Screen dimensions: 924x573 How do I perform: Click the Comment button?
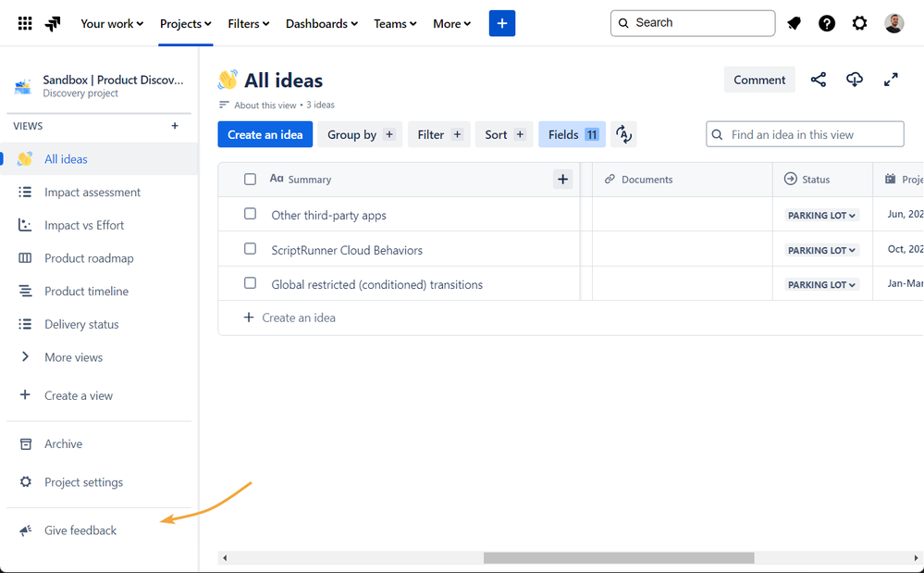[x=759, y=80]
